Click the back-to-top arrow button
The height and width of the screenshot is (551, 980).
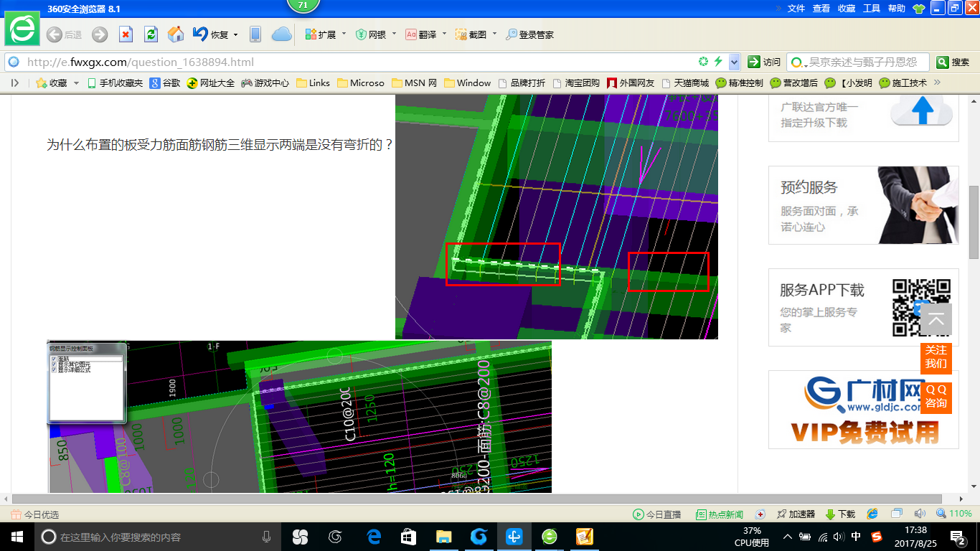click(x=936, y=319)
